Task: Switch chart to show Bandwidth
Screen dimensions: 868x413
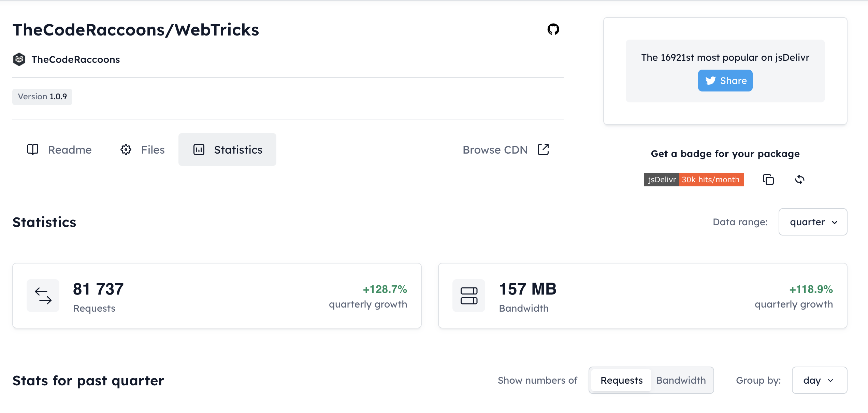Action: (681, 380)
